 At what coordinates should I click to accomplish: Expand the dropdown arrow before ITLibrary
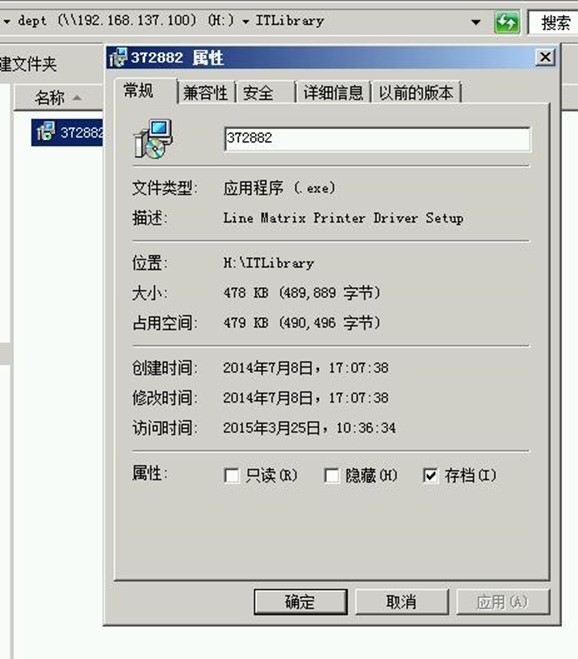tap(245, 21)
